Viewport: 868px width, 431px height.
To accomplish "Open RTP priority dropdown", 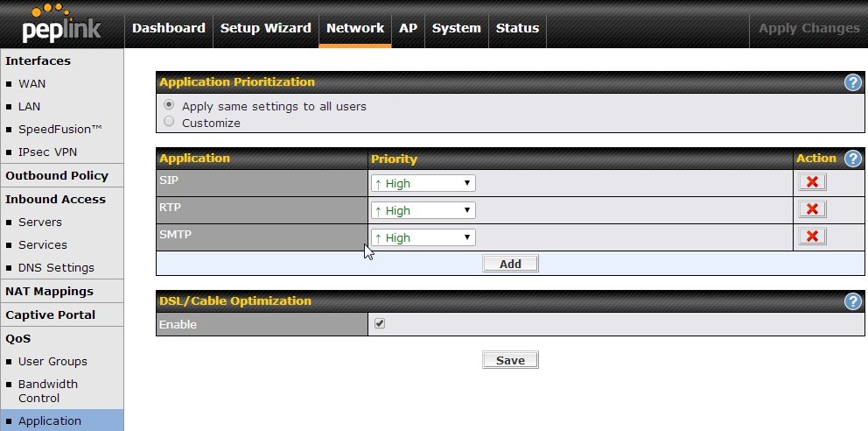I will pyautogui.click(x=423, y=210).
